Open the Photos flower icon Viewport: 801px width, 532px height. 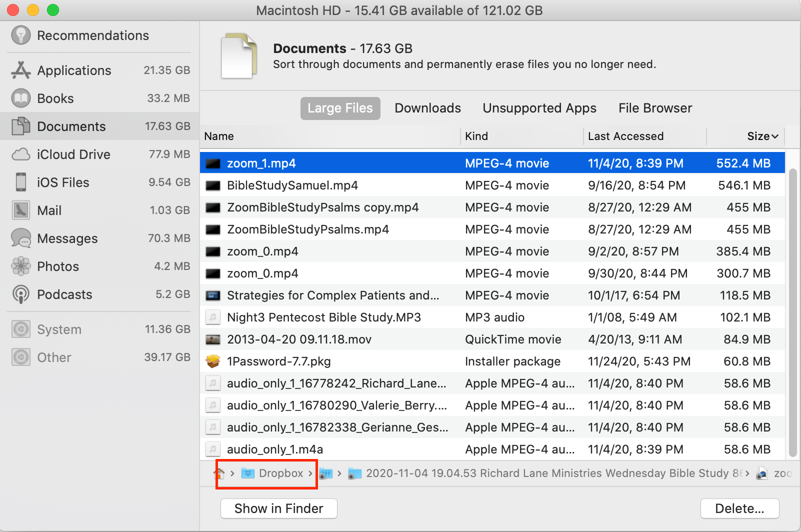tap(21, 266)
